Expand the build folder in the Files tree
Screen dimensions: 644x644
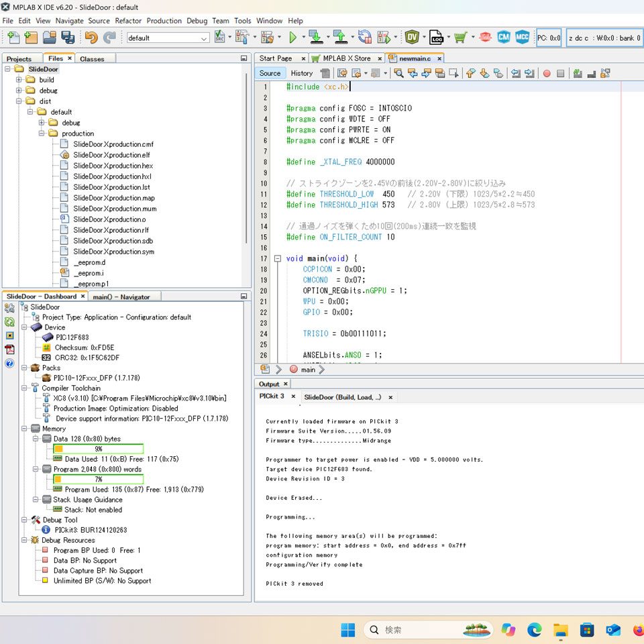click(19, 80)
